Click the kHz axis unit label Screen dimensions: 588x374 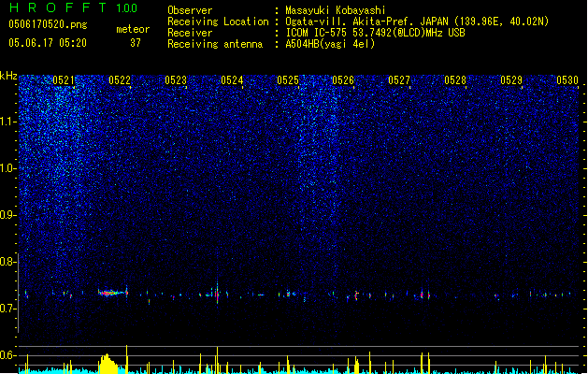[x=8, y=76]
